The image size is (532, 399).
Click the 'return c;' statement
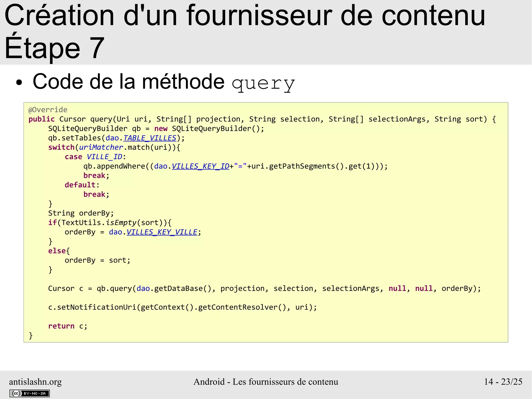68,326
